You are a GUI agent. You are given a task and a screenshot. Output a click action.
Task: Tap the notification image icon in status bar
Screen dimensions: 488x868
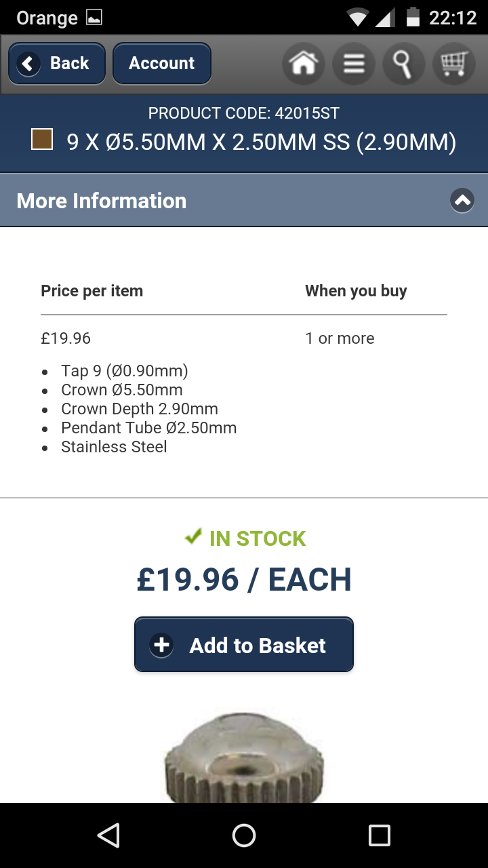94,18
